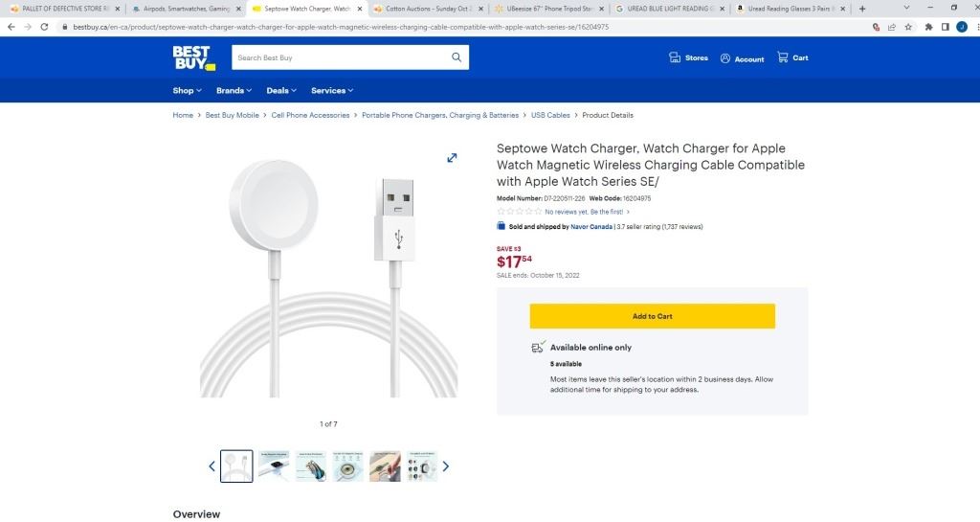Image resolution: width=980 pixels, height=522 pixels.
Task: Switch to the Cotton Auctions tab
Action: 423,9
